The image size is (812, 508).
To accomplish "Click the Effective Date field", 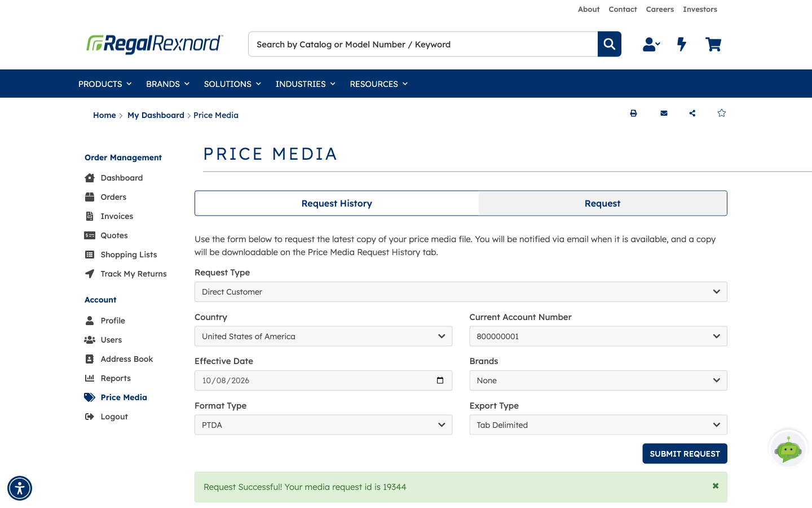I will point(323,380).
